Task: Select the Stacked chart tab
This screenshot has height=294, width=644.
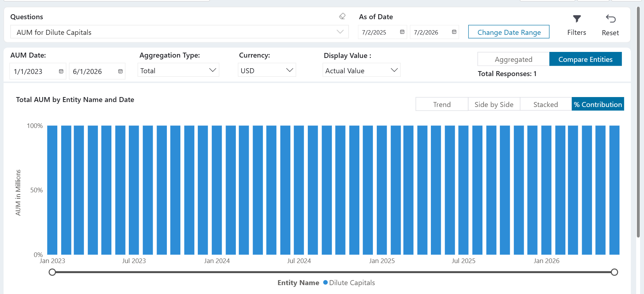Action: (x=546, y=104)
